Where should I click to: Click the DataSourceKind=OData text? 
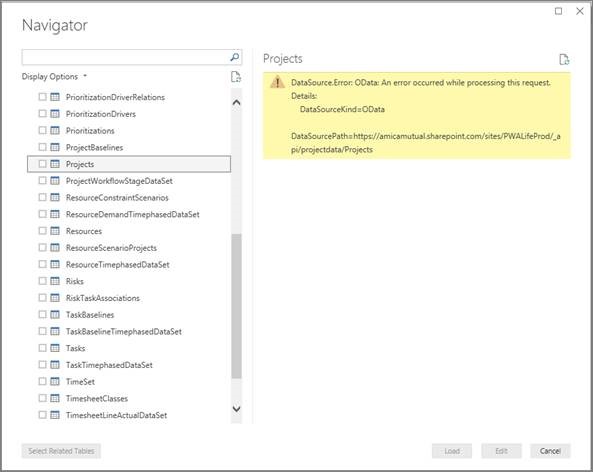342,109
